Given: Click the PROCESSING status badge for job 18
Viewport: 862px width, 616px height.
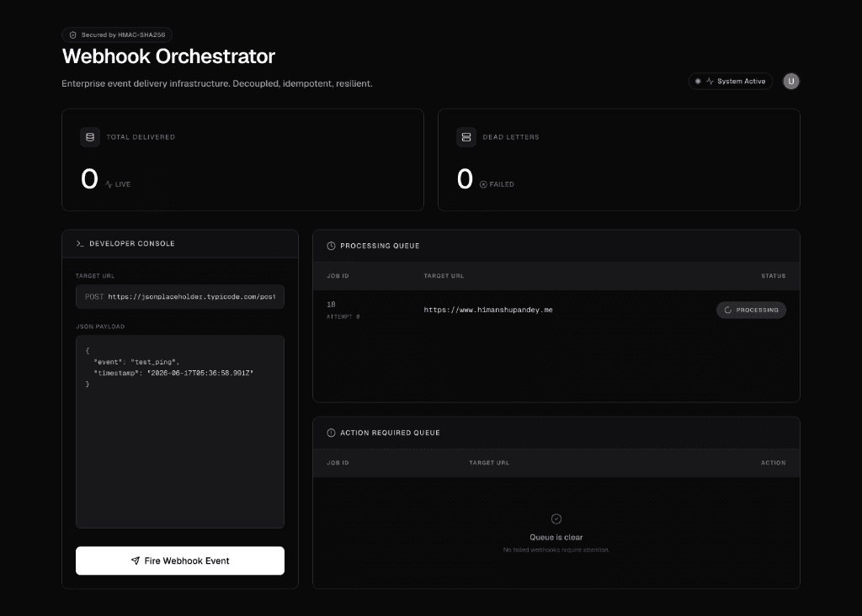Looking at the screenshot, I should 751,310.
